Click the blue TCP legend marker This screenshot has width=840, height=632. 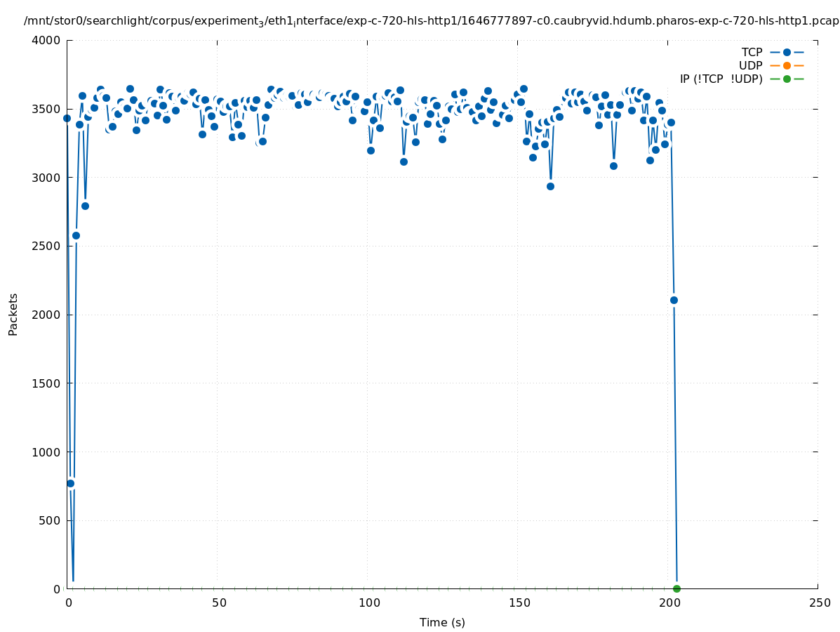[x=787, y=52]
